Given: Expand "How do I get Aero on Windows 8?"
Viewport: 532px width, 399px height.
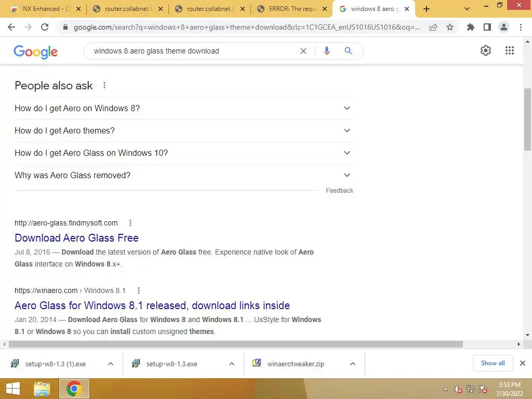Looking at the screenshot, I should (184, 108).
